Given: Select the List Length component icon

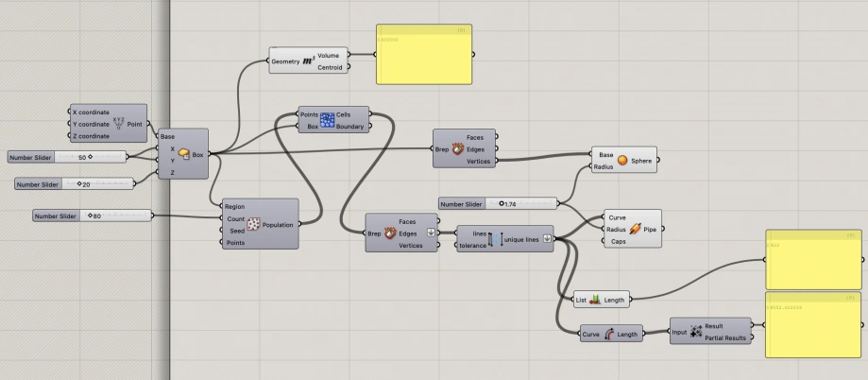Looking at the screenshot, I should point(595,300).
